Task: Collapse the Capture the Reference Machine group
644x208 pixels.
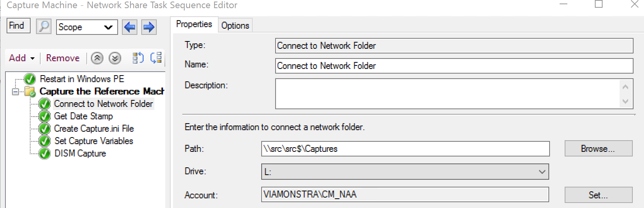Action: (15, 92)
